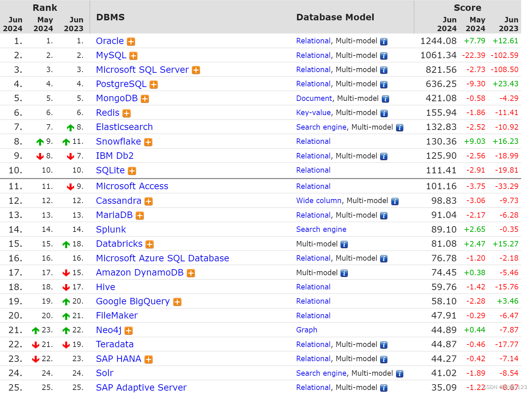Click the Key-value model link in the Redis row
This screenshot has height=393, width=532.
313,113
